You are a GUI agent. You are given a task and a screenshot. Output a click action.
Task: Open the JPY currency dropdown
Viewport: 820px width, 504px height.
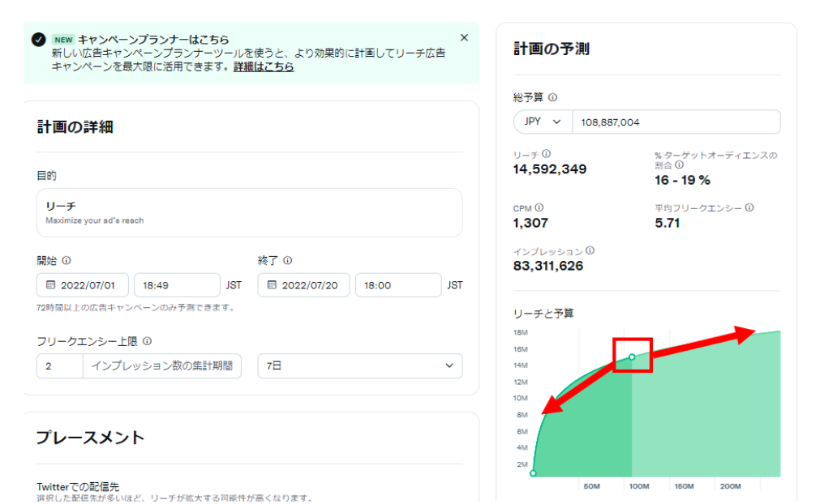click(543, 122)
